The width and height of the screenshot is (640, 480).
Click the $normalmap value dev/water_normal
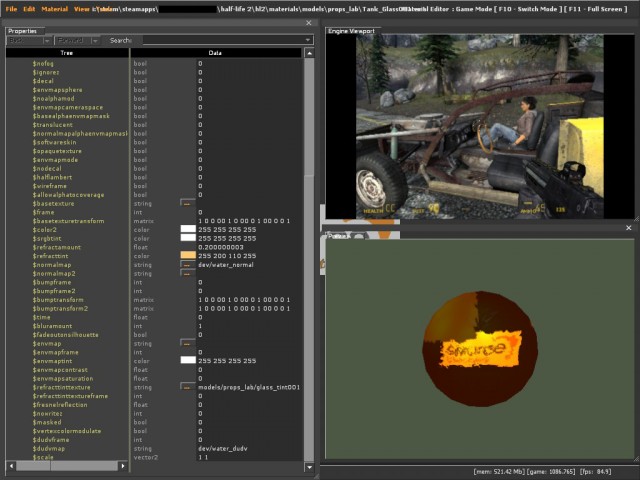pos(226,264)
